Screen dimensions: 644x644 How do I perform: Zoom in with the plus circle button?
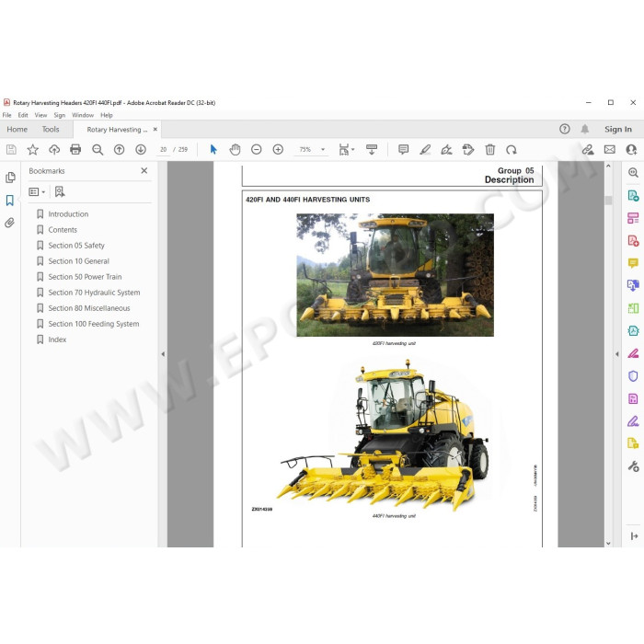coord(278,149)
